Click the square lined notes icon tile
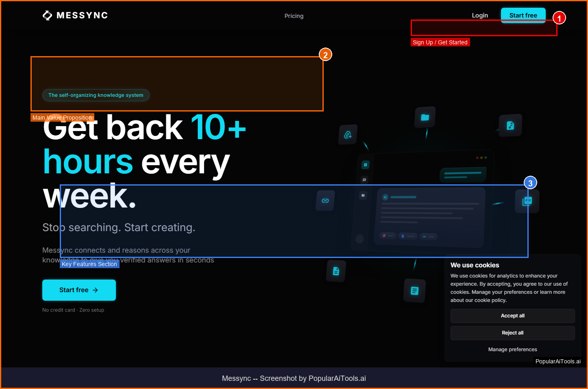The height and width of the screenshot is (389, 588). pos(414,291)
